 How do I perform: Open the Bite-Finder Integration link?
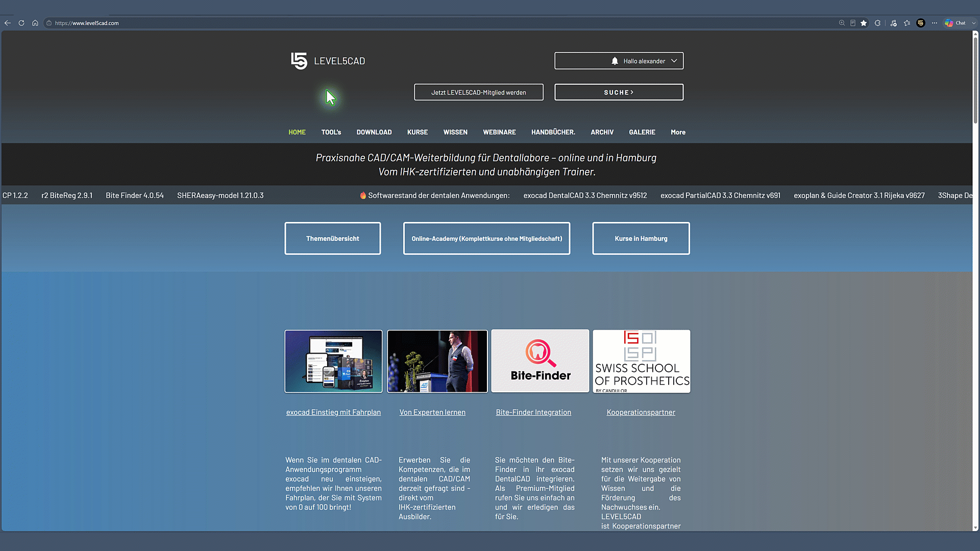click(533, 412)
